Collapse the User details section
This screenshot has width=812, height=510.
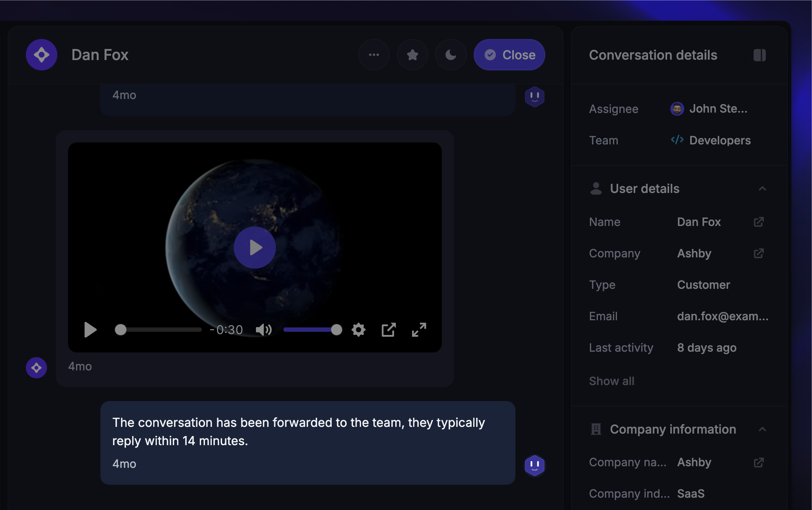pyautogui.click(x=762, y=189)
